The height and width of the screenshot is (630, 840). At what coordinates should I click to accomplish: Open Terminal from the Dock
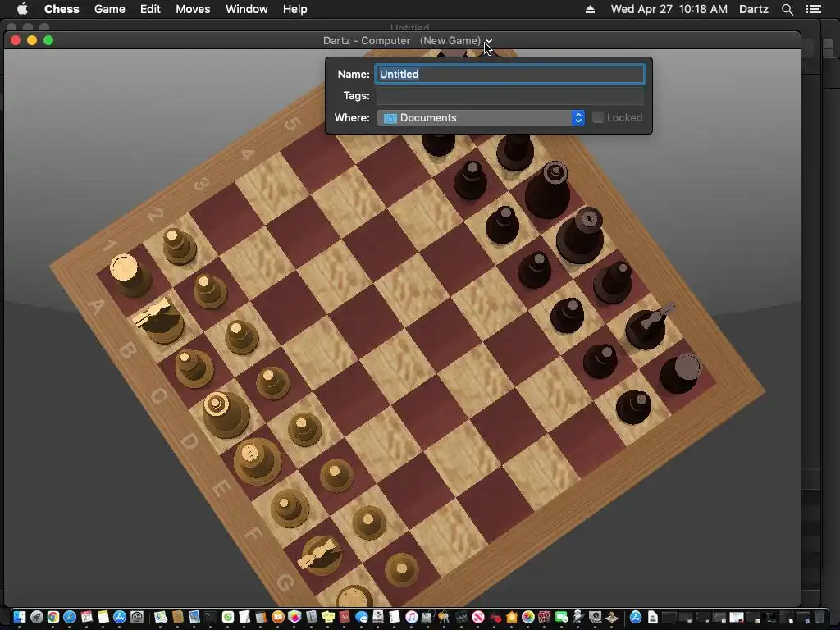coord(211,617)
